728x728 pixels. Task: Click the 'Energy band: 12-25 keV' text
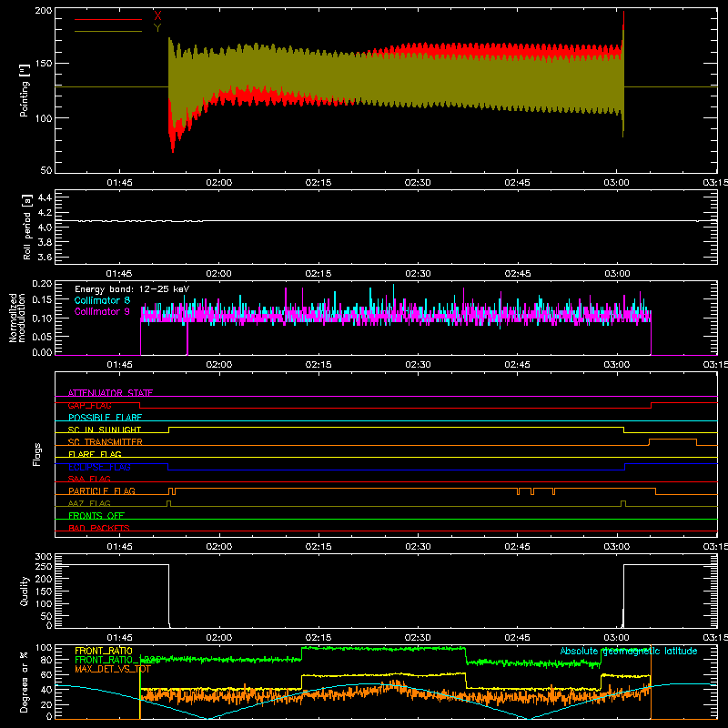(x=132, y=289)
